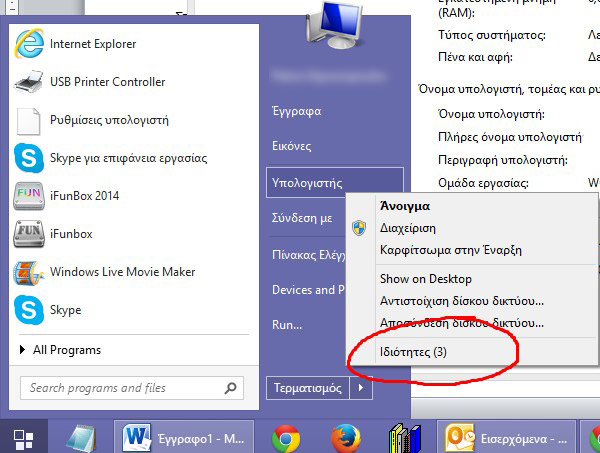Image resolution: width=600 pixels, height=453 pixels.
Task: Click the Google Chrome taskbar icon
Action: point(288,437)
